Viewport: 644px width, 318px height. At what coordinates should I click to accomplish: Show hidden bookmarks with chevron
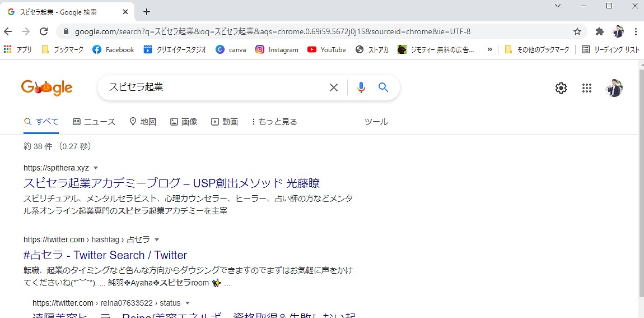tap(490, 49)
